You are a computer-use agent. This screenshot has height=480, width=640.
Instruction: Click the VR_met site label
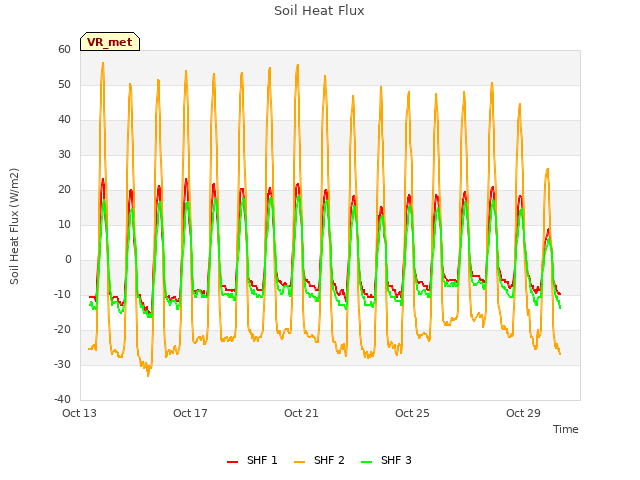pos(110,42)
